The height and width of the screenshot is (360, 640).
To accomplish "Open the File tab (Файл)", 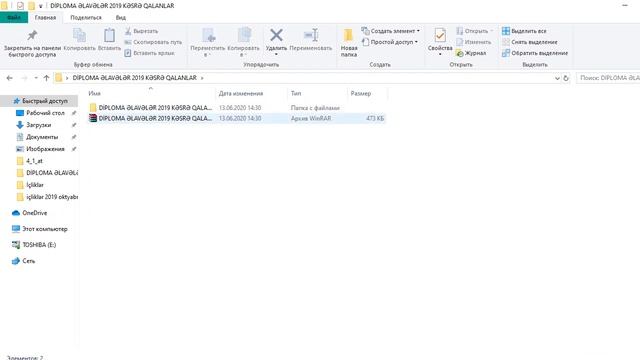I will coord(14,18).
